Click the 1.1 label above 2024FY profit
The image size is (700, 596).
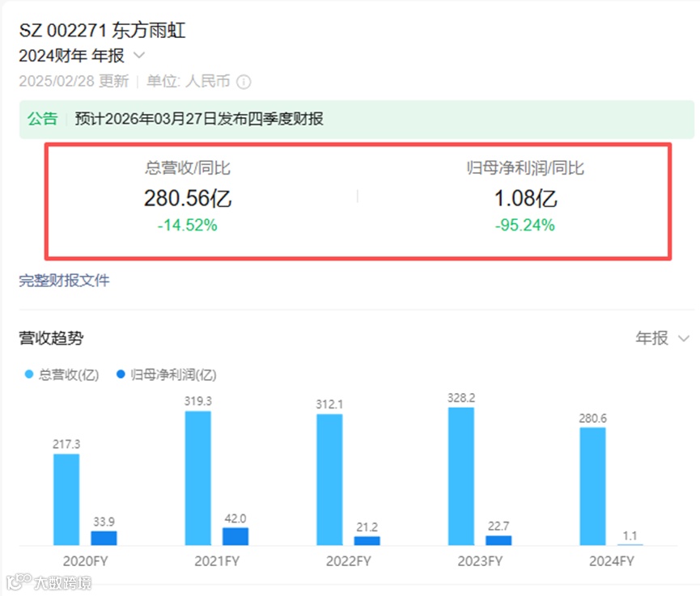click(630, 536)
